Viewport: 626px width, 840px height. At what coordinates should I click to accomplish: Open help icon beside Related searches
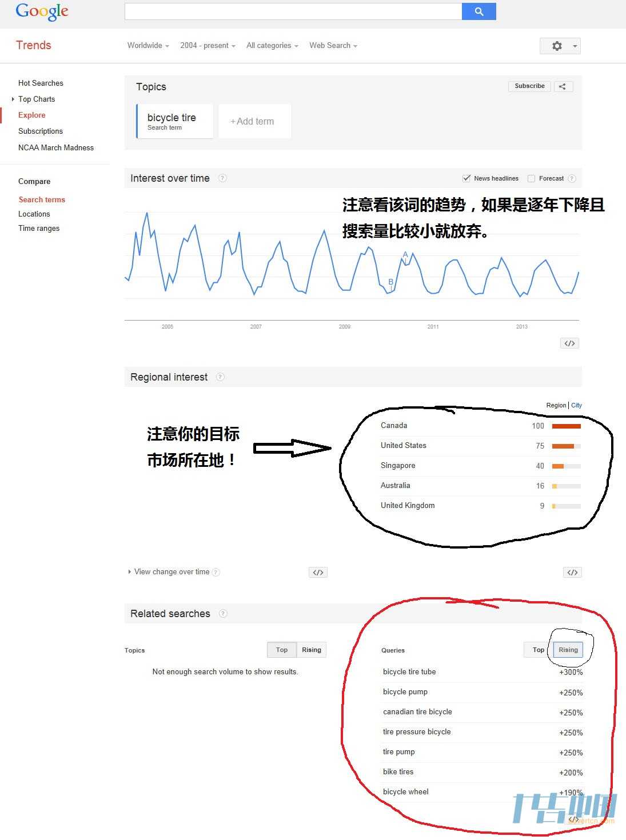click(223, 614)
